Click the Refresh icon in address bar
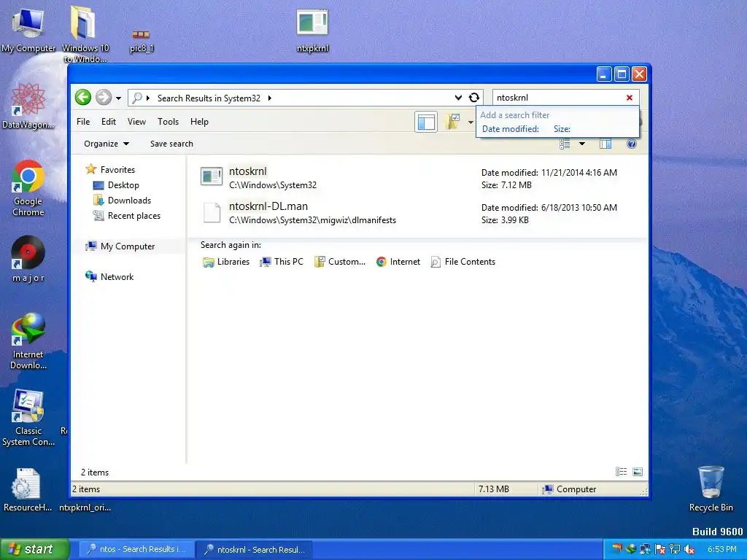747x560 pixels. 474,98
